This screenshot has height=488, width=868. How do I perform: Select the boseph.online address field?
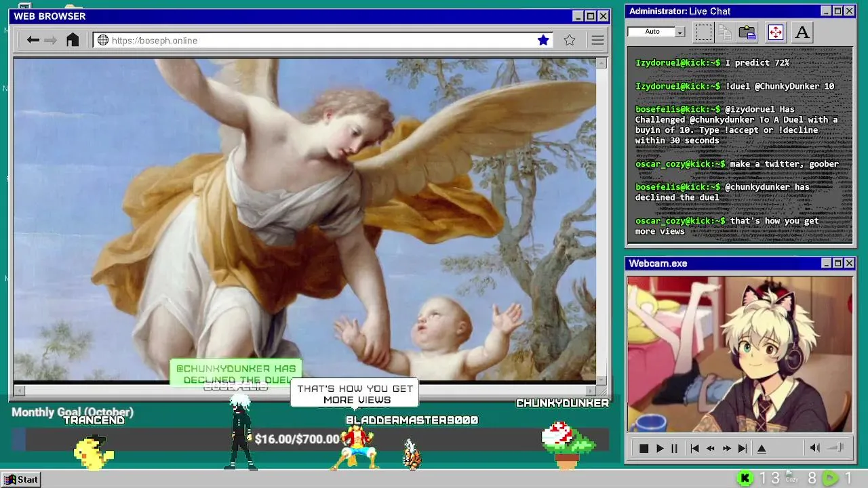[x=323, y=40]
